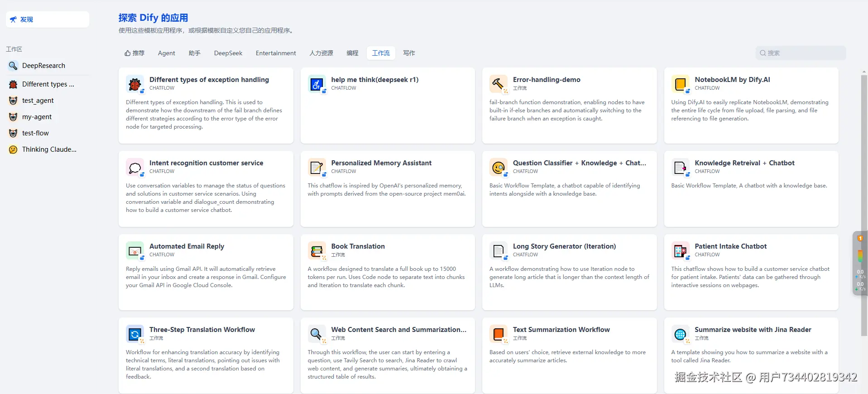Open the Question Classifier + Knowledge template card

point(569,189)
